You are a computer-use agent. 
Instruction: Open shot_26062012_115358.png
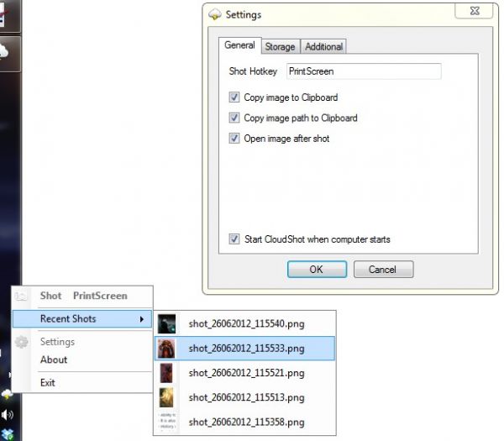pyautogui.click(x=245, y=422)
